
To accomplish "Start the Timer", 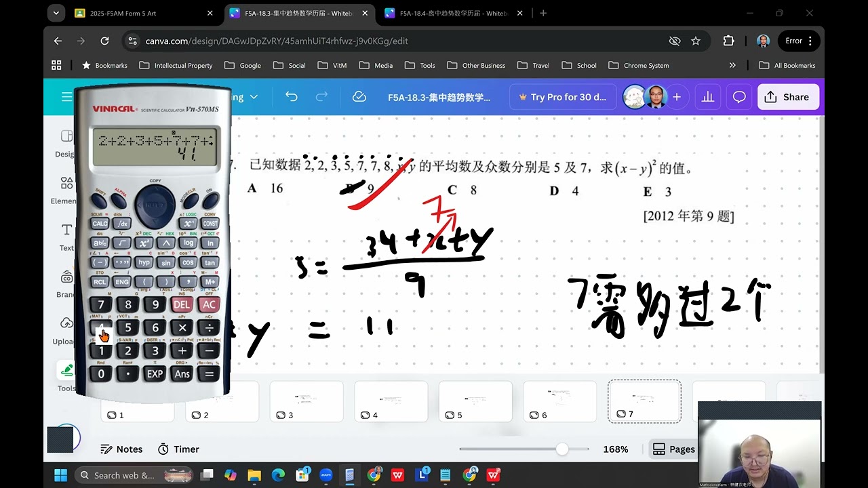I will coord(179,449).
